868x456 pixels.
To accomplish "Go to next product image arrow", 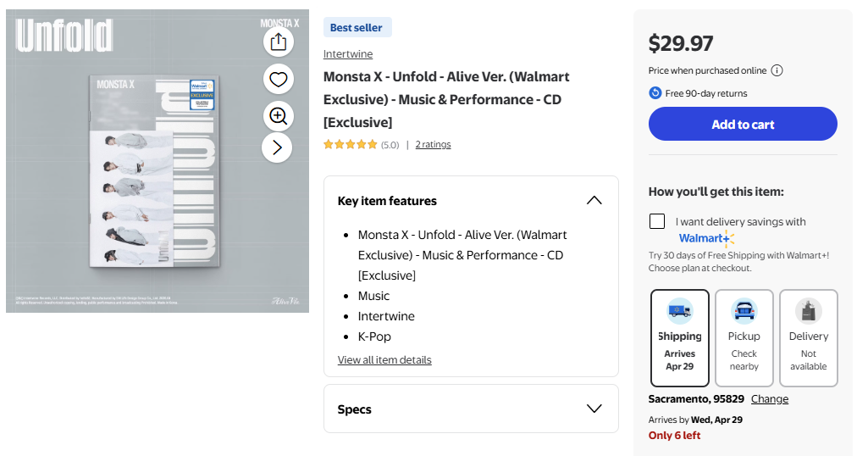I will 278,147.
